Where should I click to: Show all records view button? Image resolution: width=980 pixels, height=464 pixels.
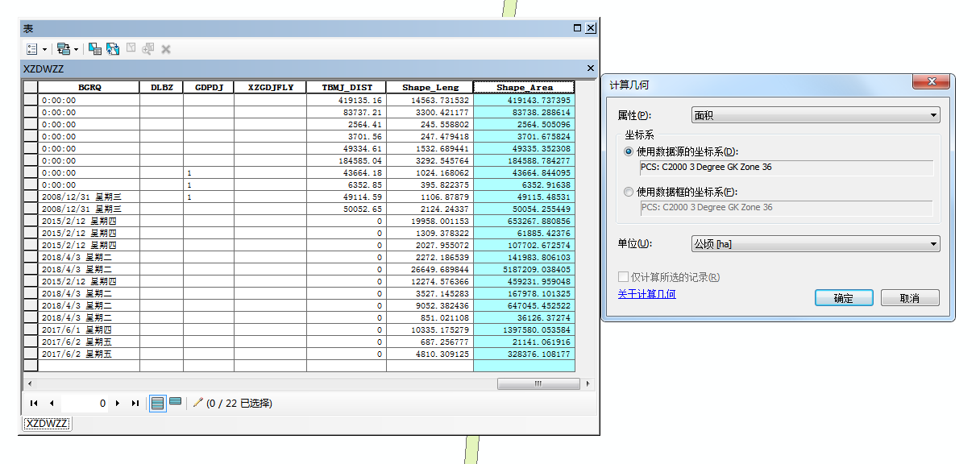pos(158,403)
